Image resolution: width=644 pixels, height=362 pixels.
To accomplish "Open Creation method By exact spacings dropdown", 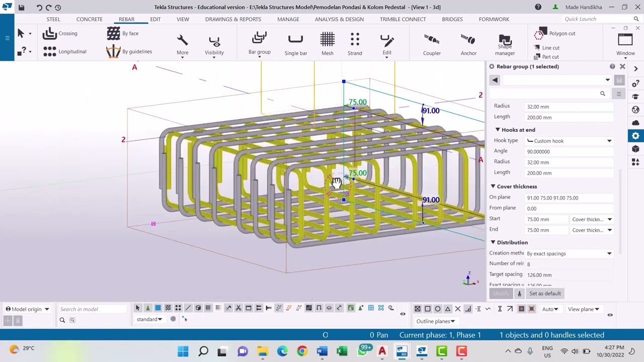I will (x=569, y=253).
